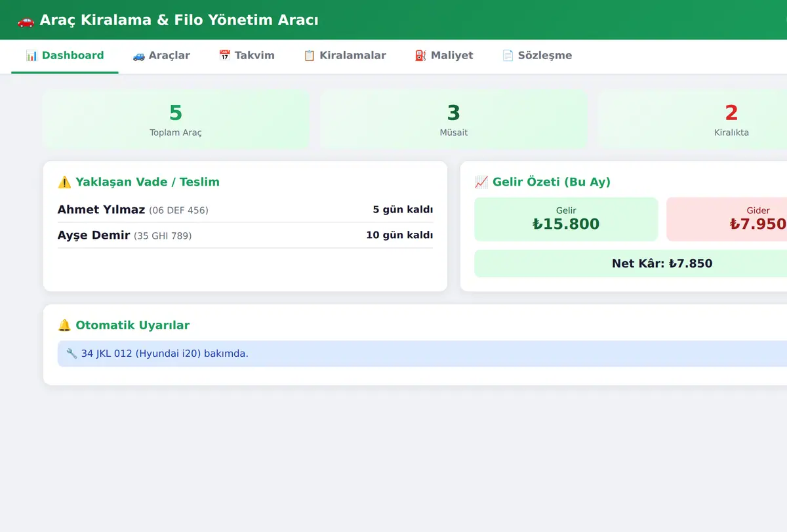Click the chart icon on Dashboard tab

(31, 56)
